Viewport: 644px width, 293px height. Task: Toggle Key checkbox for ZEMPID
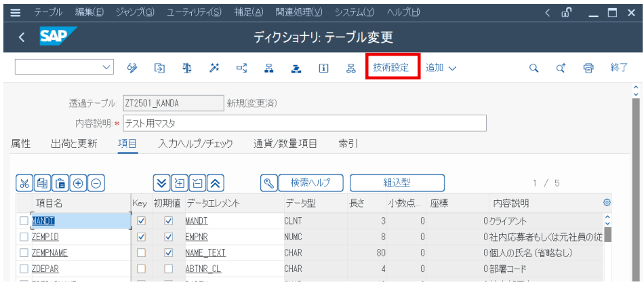click(x=141, y=237)
